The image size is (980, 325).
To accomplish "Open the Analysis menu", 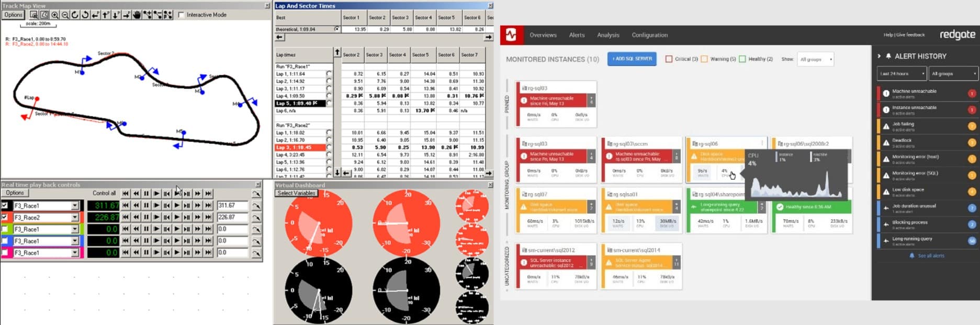I will (x=608, y=35).
